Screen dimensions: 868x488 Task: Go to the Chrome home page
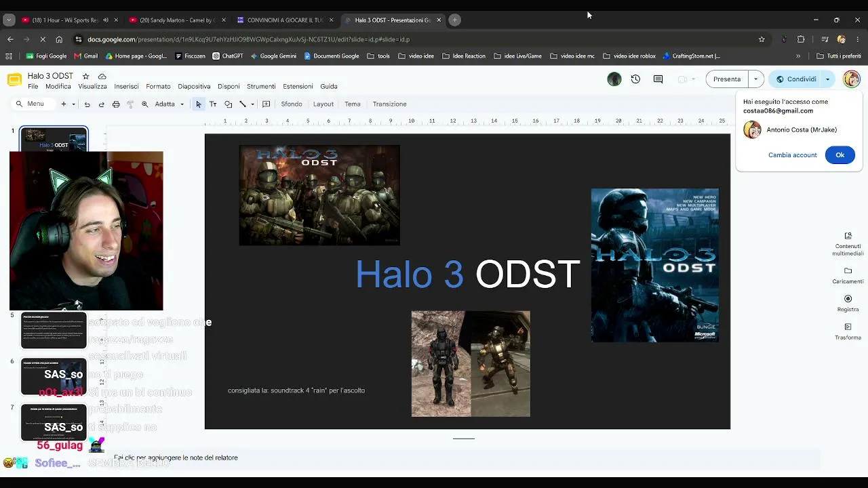tap(59, 39)
